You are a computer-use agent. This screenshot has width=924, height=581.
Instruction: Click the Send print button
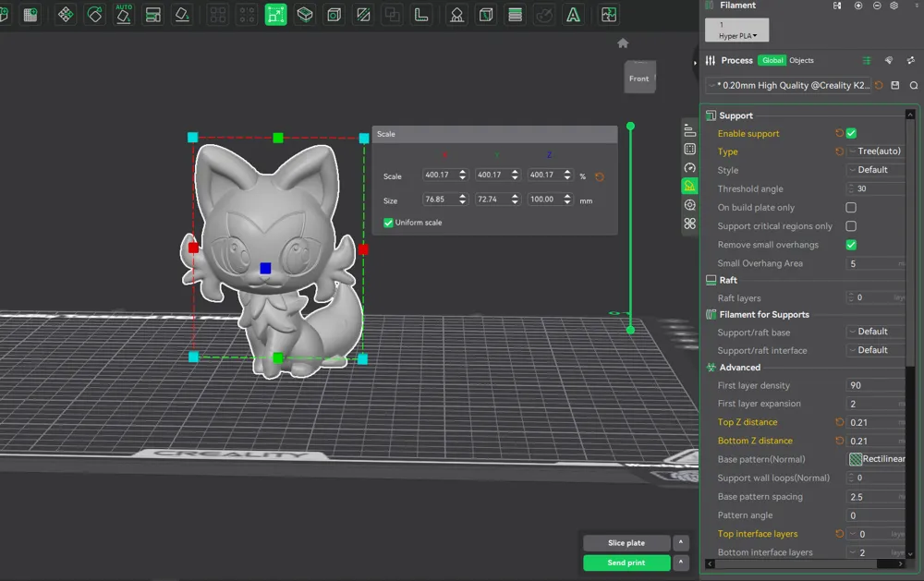[626, 563]
